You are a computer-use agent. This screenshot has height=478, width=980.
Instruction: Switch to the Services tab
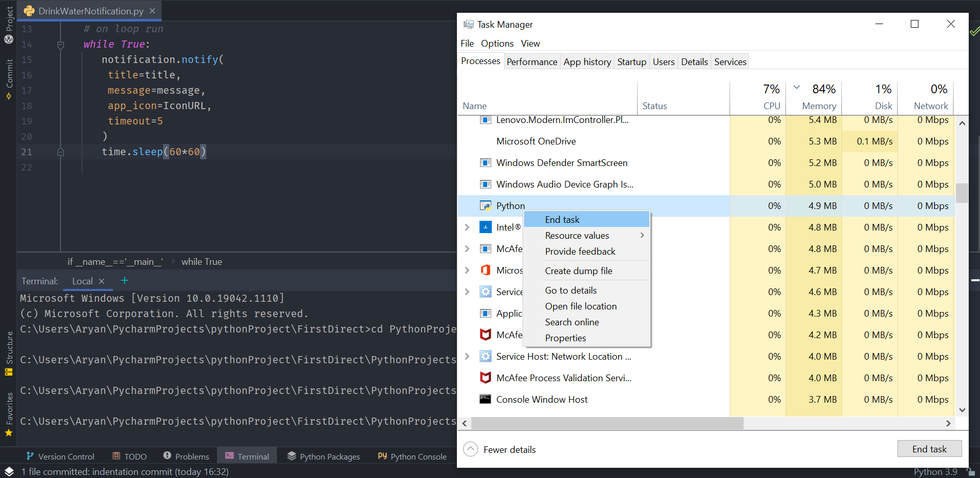point(730,61)
